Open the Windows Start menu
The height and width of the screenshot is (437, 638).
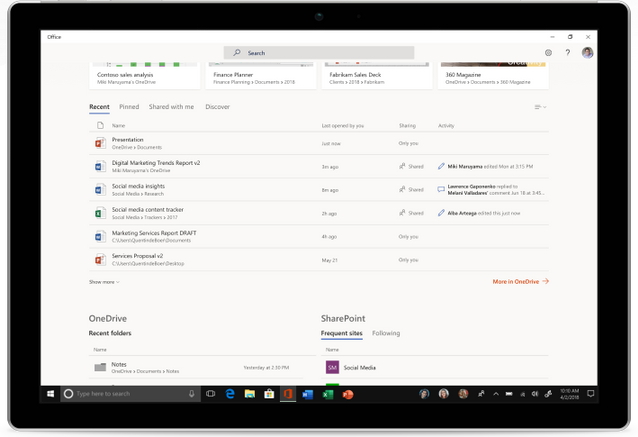50,393
